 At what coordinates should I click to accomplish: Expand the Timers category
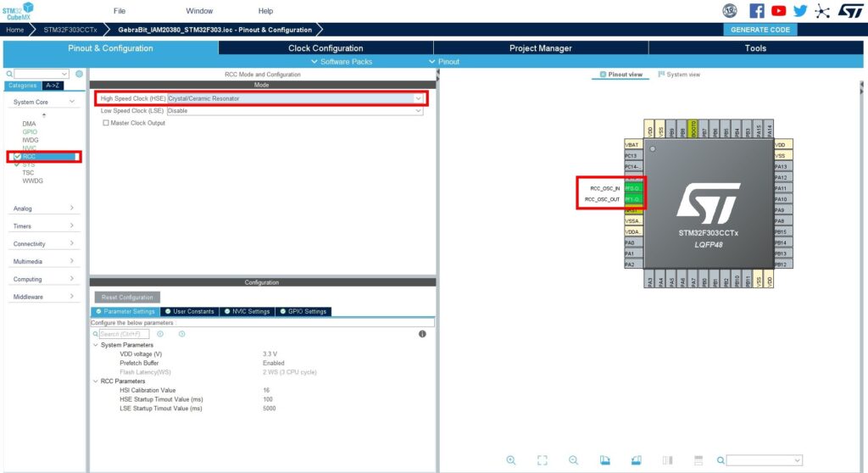[72, 225]
